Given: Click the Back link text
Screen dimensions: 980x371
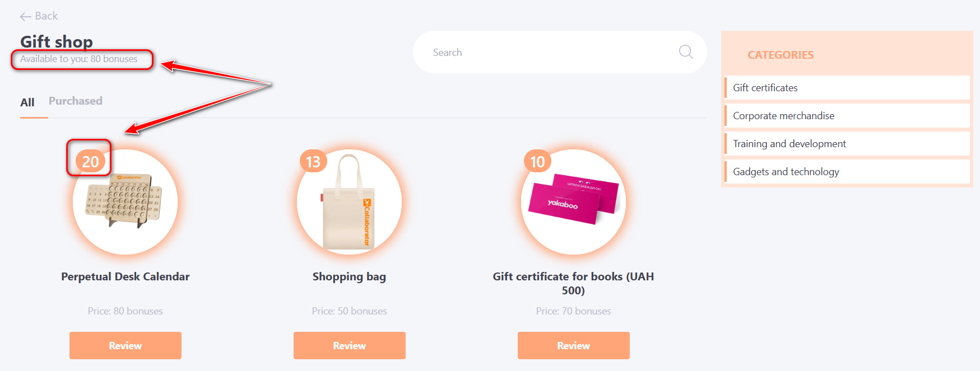Looking at the screenshot, I should tap(47, 16).
